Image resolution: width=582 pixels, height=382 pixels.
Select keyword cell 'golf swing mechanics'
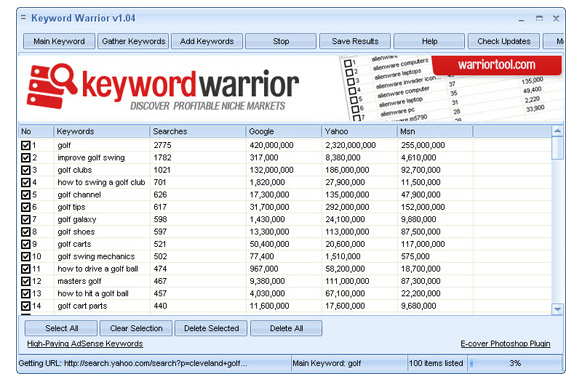[x=96, y=256]
